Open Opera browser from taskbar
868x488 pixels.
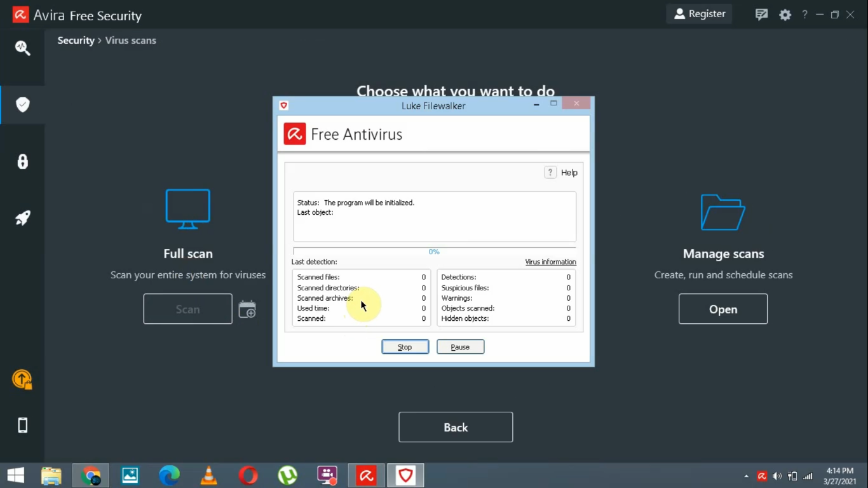[248, 475]
